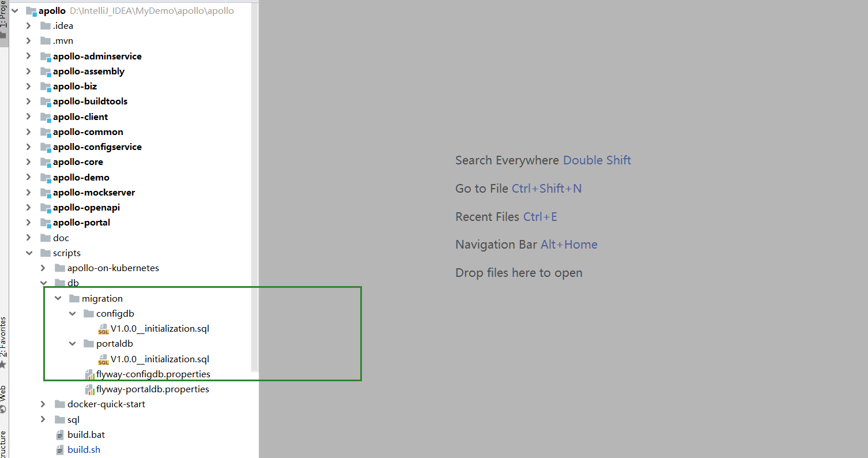This screenshot has width=868, height=458.
Task: Click the build.bat file icon
Action: click(60, 435)
